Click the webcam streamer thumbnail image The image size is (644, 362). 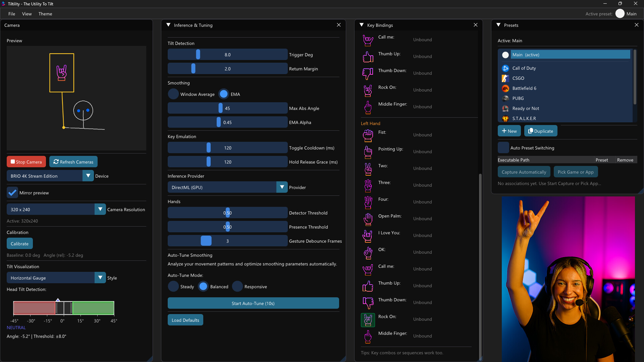(x=568, y=279)
